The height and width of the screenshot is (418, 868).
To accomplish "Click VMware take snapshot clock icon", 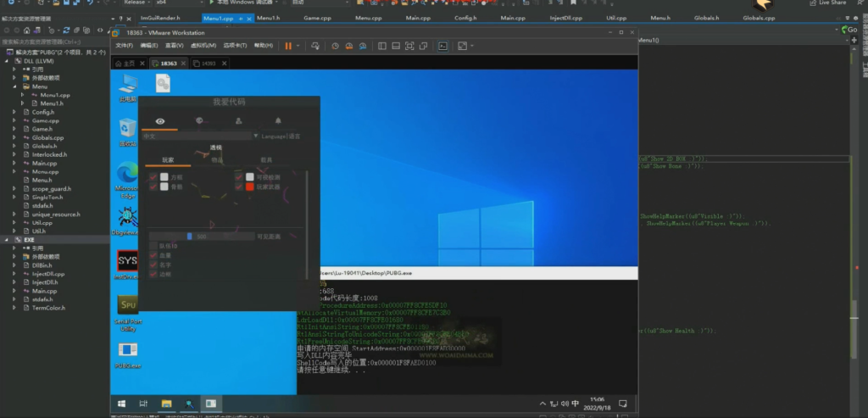I will click(x=335, y=46).
